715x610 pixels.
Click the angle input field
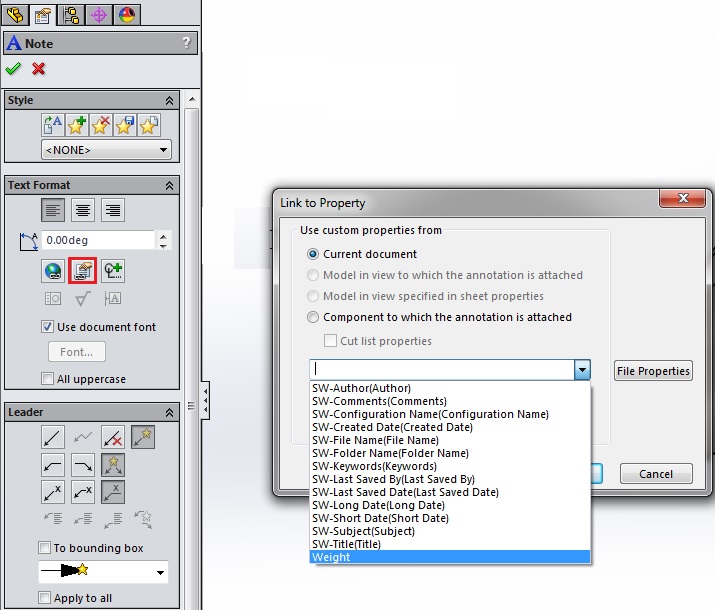[99, 240]
